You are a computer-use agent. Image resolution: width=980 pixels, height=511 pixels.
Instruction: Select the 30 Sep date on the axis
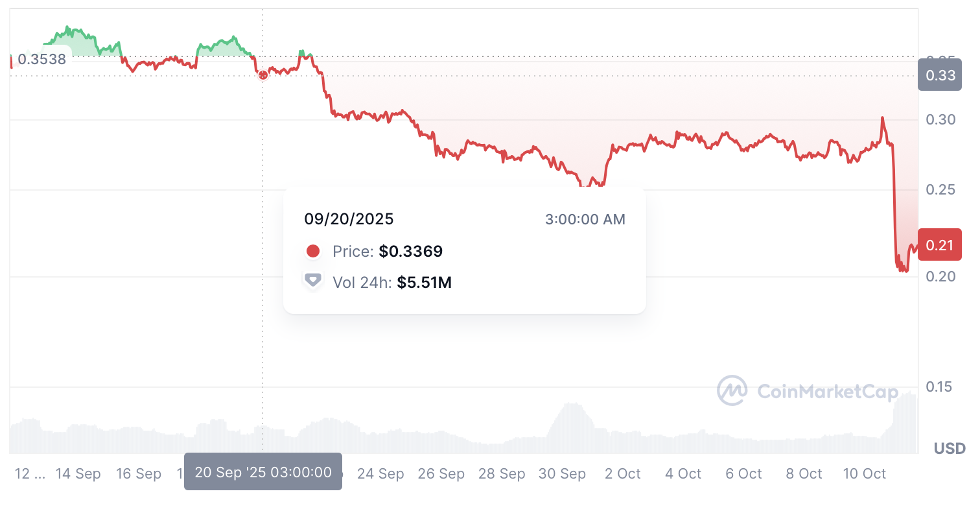pos(562,474)
